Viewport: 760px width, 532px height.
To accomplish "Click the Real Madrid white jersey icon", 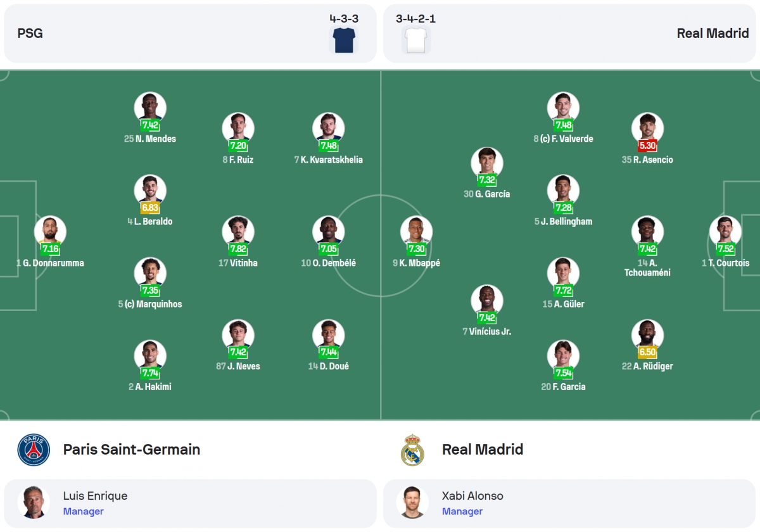I will click(415, 40).
